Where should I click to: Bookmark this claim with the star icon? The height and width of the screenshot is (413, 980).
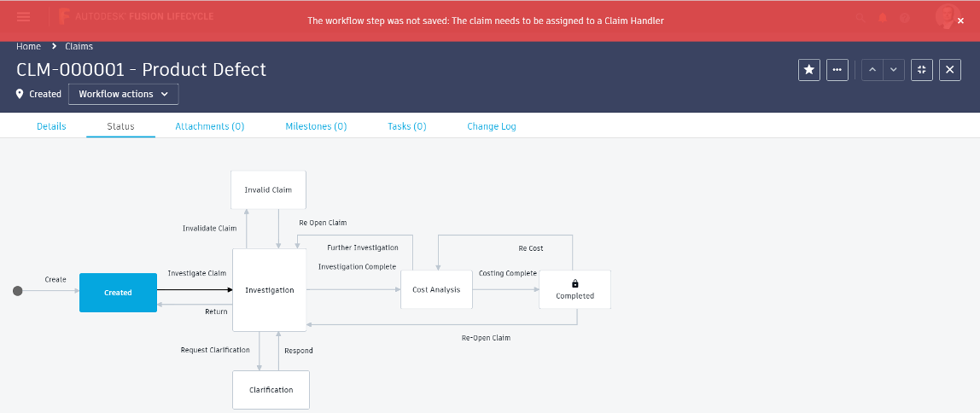809,70
